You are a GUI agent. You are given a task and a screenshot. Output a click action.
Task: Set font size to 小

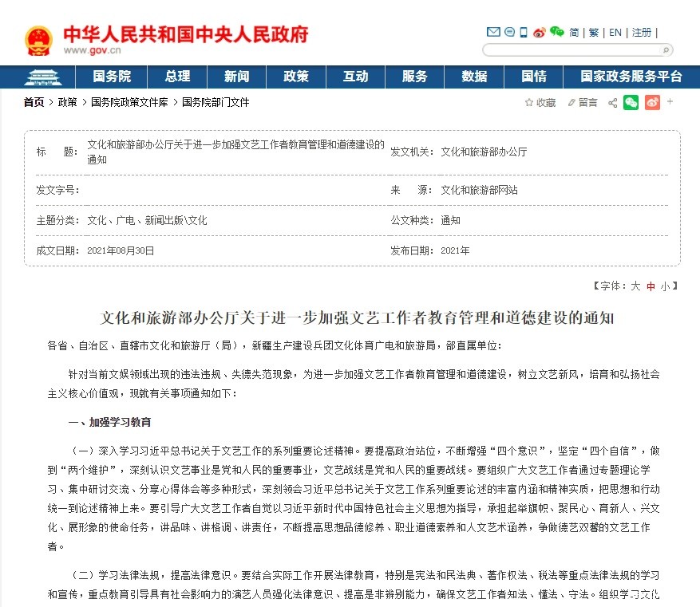click(665, 286)
